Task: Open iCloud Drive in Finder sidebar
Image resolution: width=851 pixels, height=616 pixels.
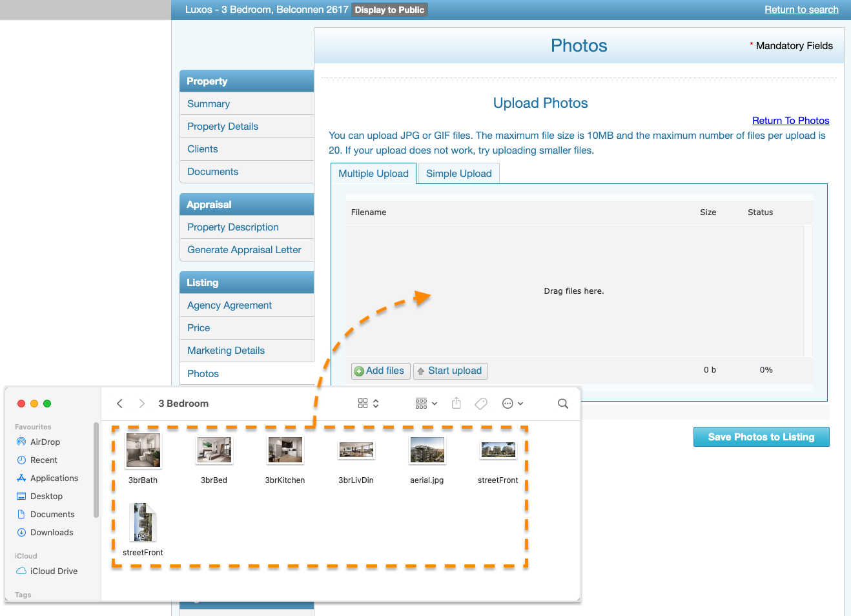Action: (x=54, y=571)
